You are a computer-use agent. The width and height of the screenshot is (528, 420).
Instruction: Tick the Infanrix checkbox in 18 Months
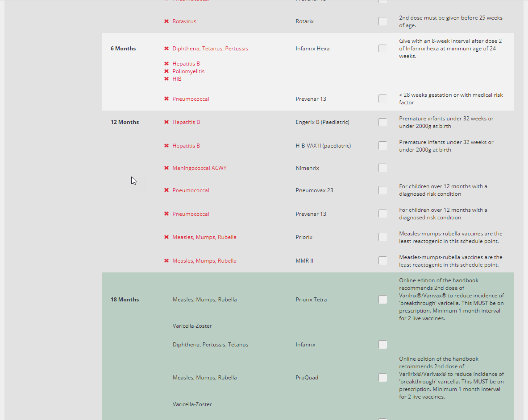(382, 345)
